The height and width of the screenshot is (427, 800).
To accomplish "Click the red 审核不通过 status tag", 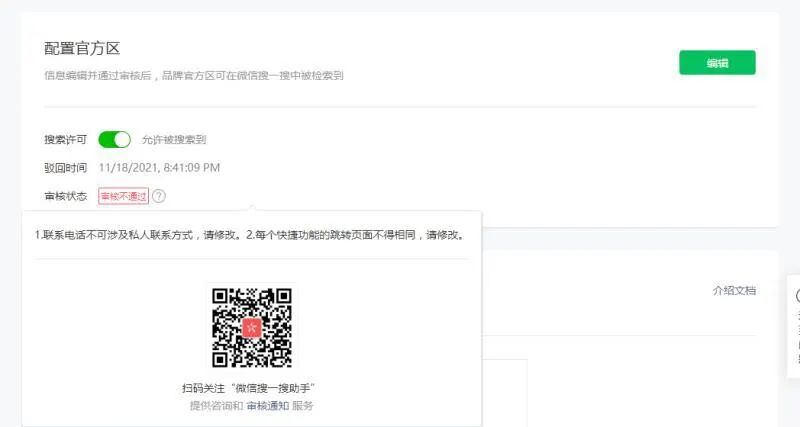I will 123,196.
